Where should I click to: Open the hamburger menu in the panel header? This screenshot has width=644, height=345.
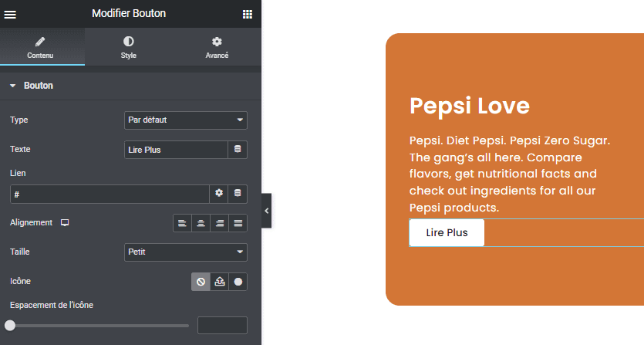[x=10, y=15]
